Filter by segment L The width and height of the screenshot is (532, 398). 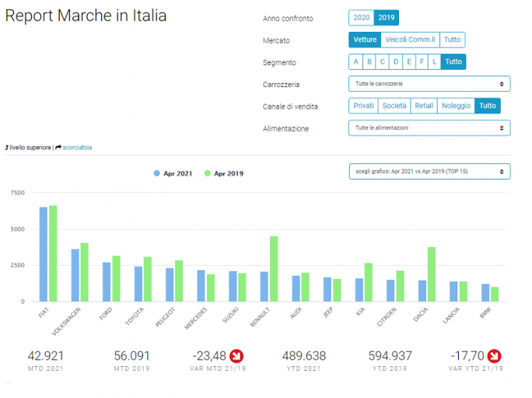434,61
